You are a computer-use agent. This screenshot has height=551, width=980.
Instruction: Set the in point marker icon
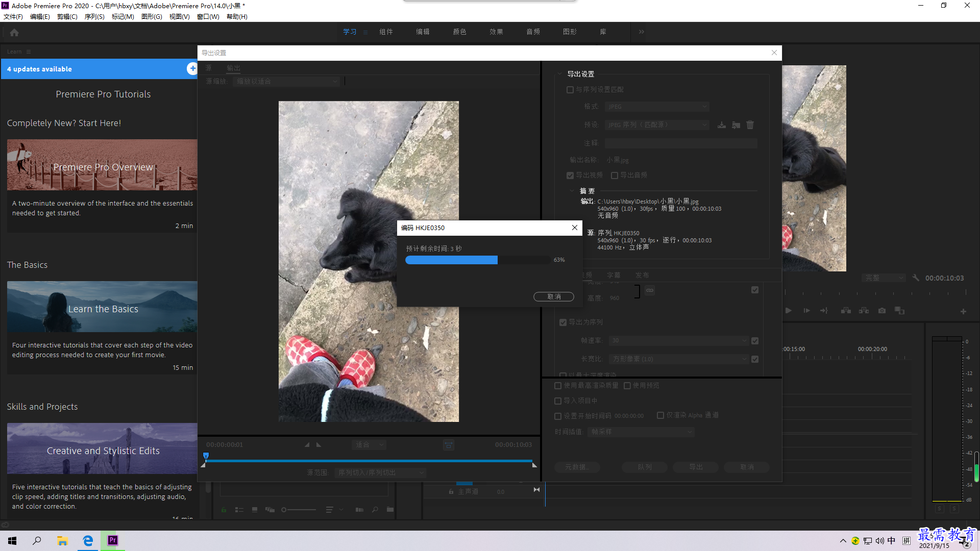307,445
